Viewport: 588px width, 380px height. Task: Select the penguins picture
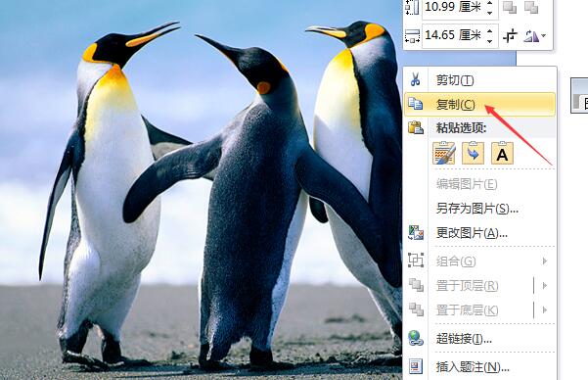click(x=201, y=190)
